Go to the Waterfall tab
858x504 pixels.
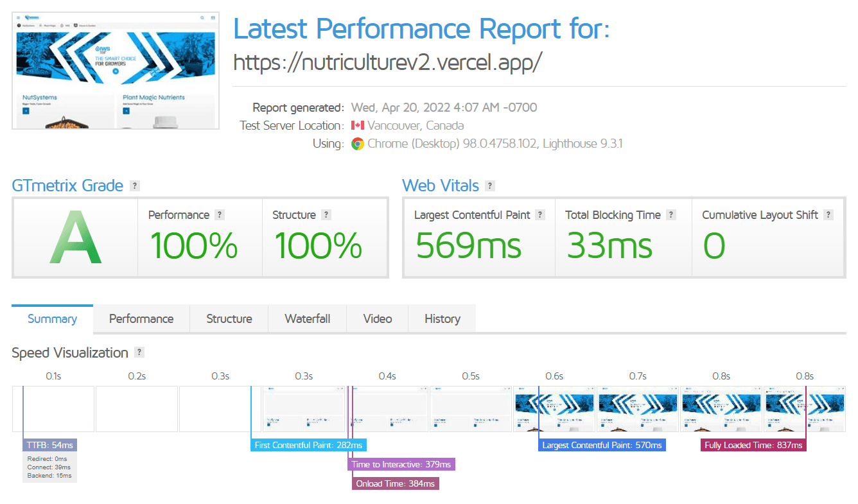tap(307, 319)
